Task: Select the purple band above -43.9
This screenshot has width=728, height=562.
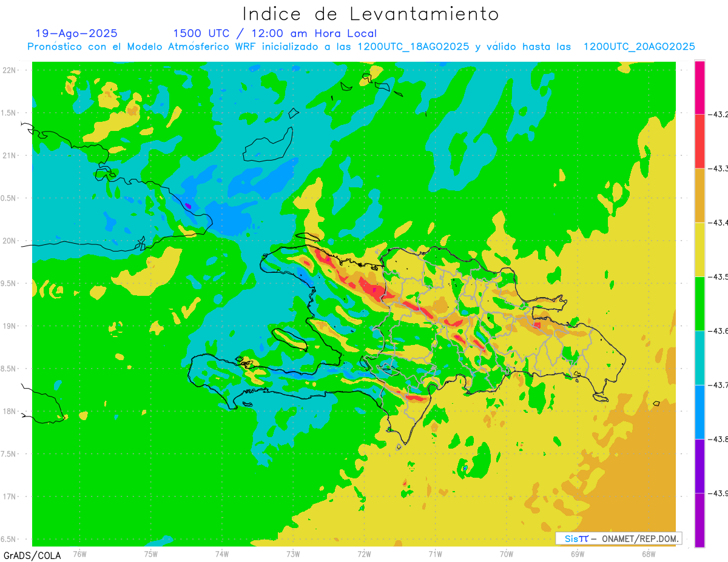Action: coord(699,466)
